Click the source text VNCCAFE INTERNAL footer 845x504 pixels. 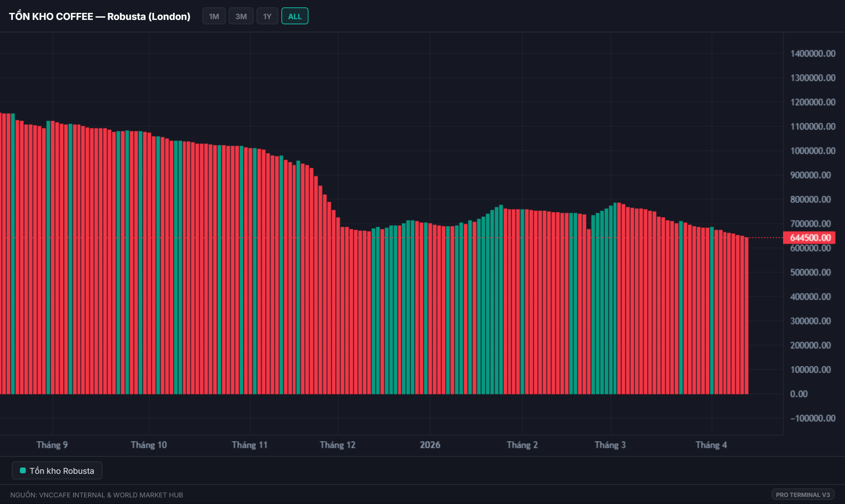coord(97,495)
